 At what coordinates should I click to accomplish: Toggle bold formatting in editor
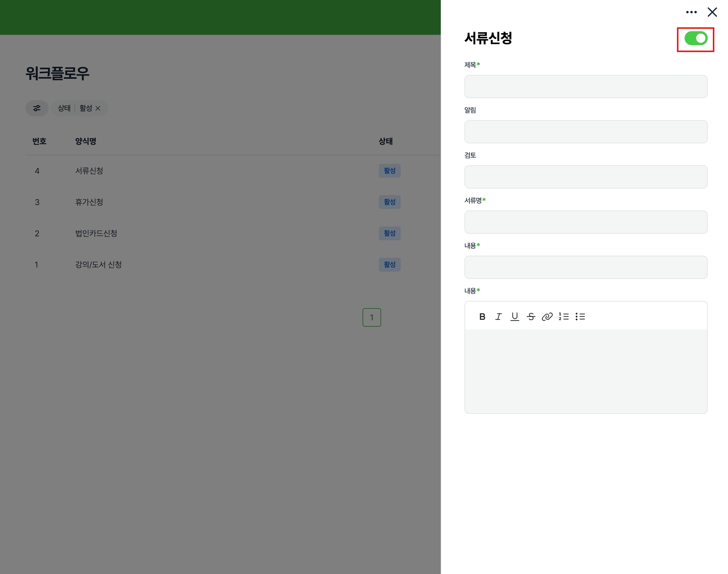point(482,317)
